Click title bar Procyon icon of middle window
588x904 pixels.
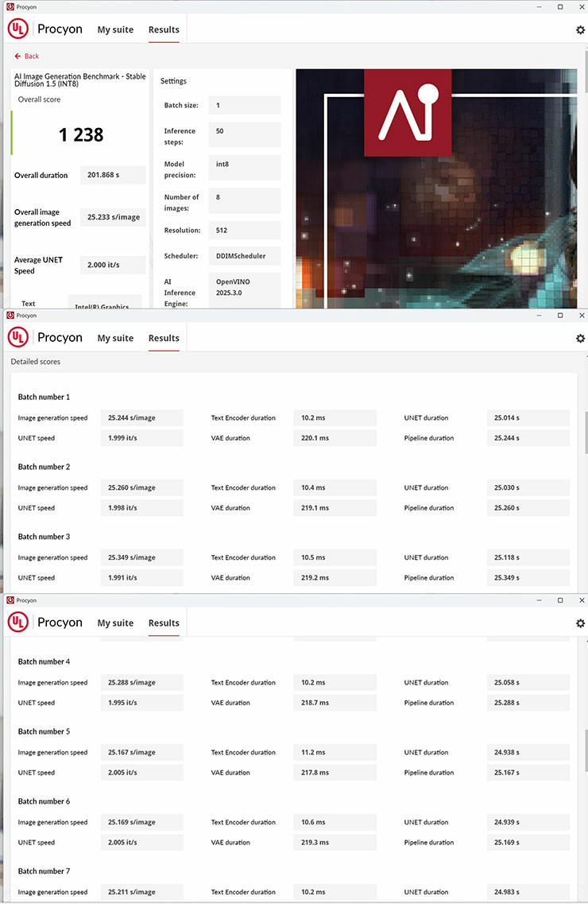pos(10,316)
